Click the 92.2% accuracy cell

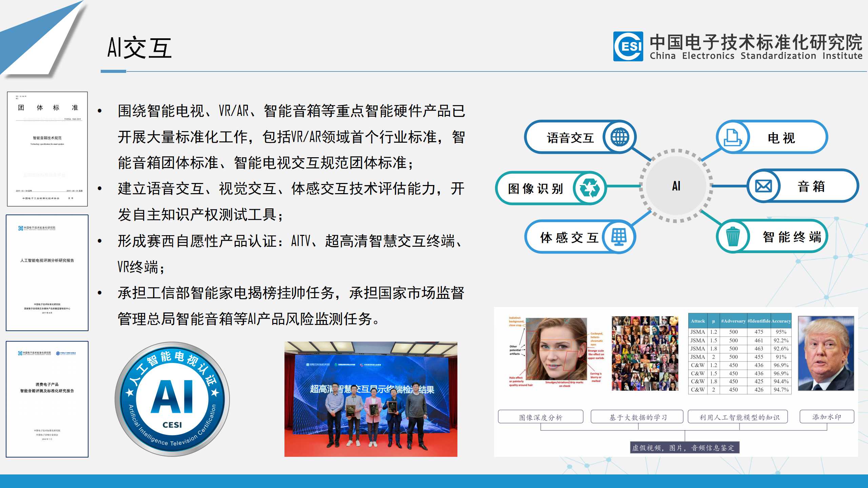point(781,340)
